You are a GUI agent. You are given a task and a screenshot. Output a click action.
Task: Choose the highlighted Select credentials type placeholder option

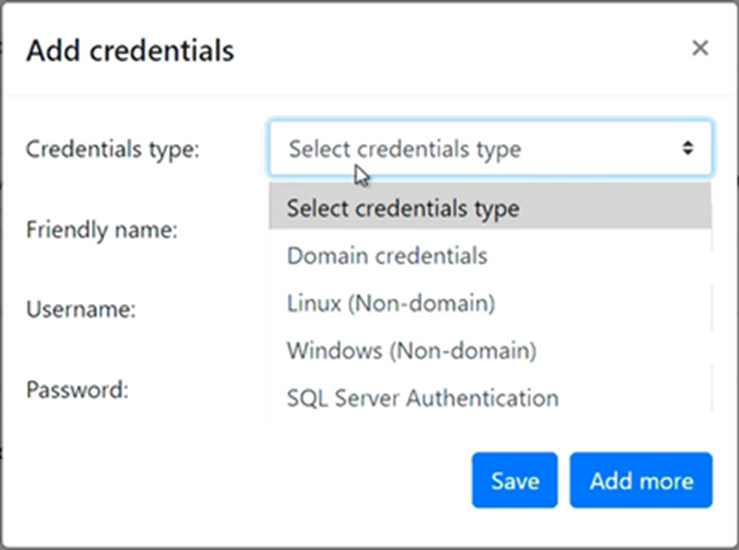tap(403, 209)
